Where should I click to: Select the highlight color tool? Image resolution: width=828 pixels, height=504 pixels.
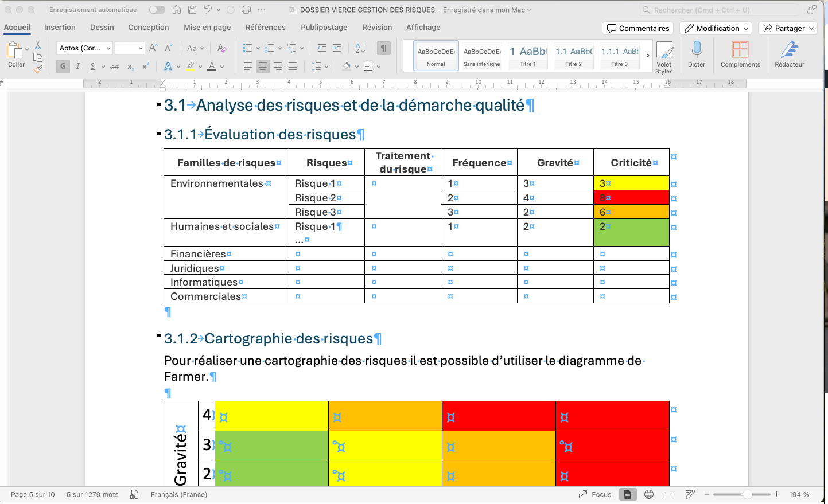pyautogui.click(x=191, y=67)
